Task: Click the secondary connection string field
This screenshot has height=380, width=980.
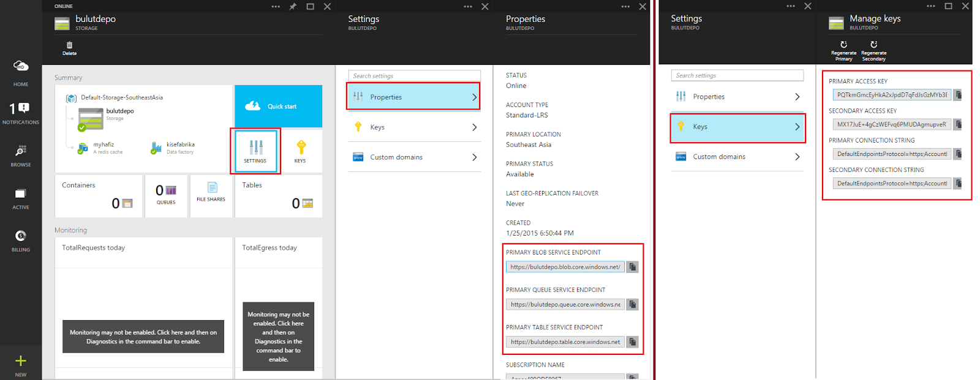Action: pos(892,183)
